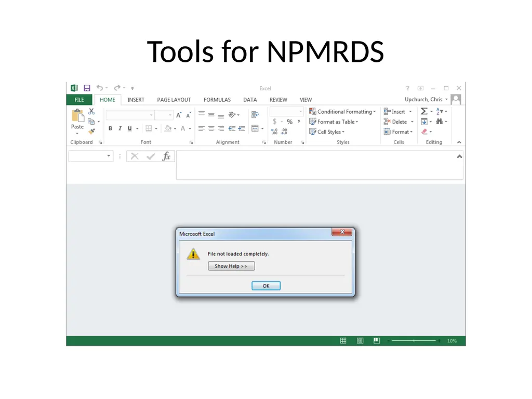Open the font name dropdown

(151, 115)
